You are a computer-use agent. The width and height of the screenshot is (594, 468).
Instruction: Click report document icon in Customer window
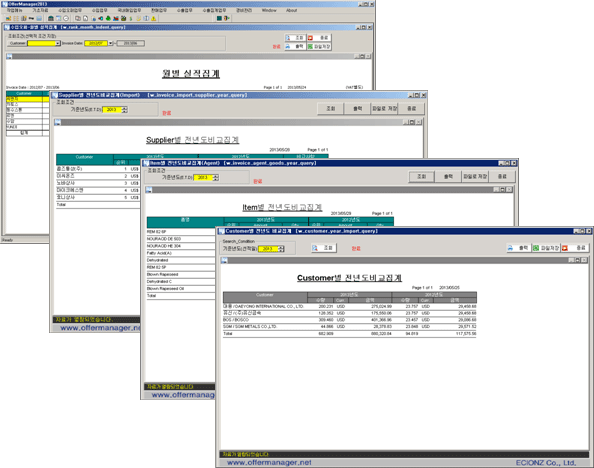coord(224,260)
